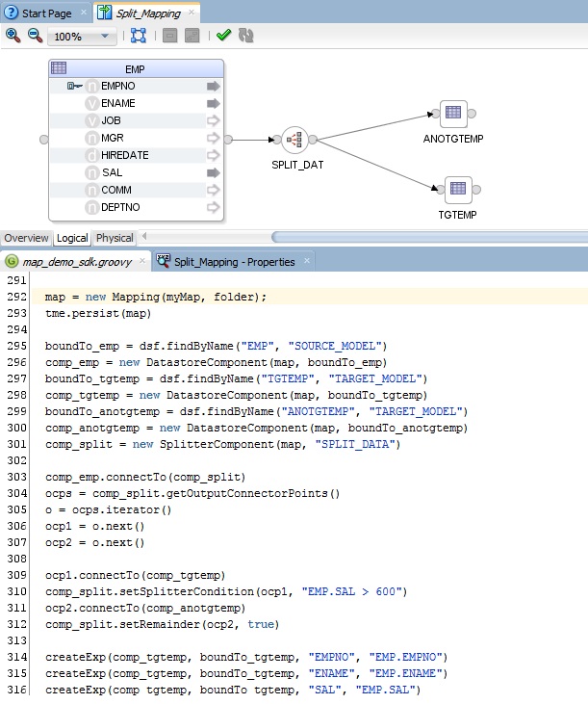The image size is (588, 704).
Task: Click the EMPNO primary key icon
Action: point(75,86)
